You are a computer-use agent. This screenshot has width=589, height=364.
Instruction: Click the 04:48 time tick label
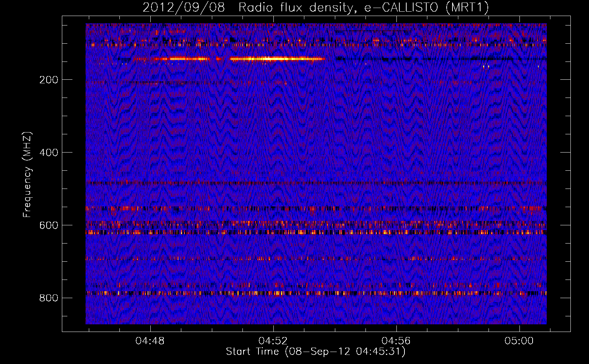tap(150, 341)
